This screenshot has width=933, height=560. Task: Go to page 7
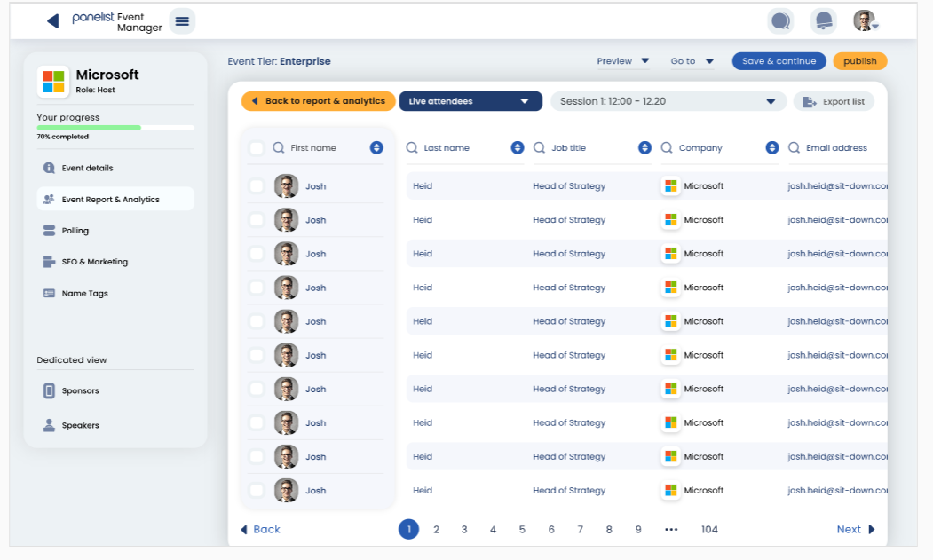tap(581, 530)
